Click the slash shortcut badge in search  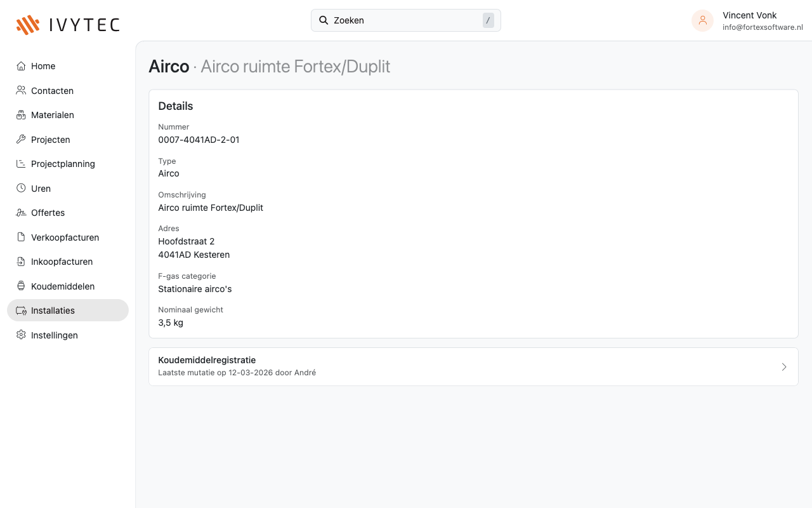coord(488,20)
